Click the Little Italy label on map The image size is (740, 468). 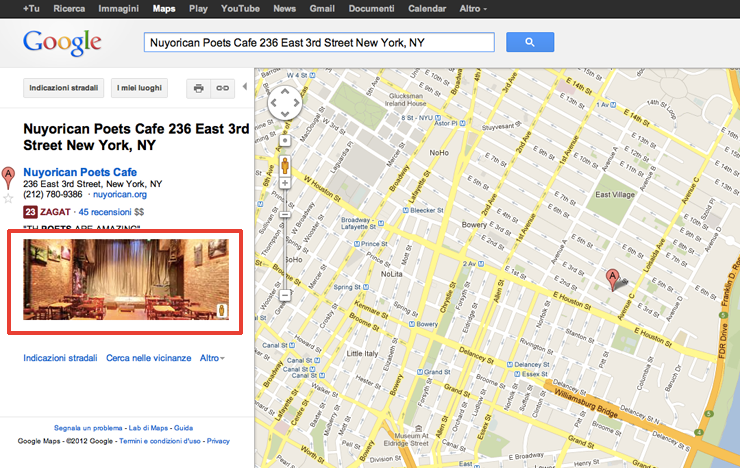(x=362, y=353)
